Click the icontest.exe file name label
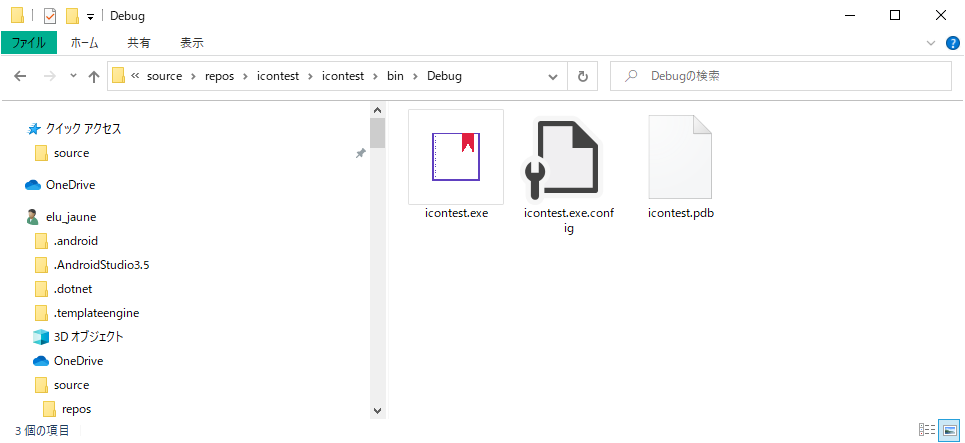Viewport: 965px width, 443px height. pos(456,214)
